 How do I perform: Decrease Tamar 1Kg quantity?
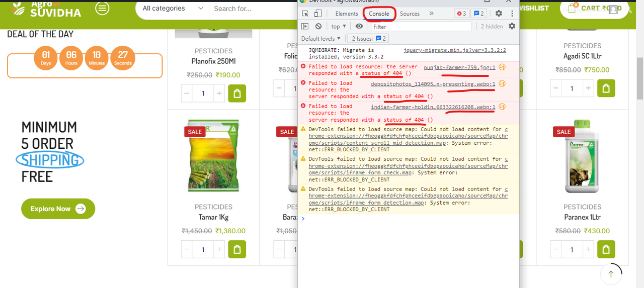tap(187, 249)
